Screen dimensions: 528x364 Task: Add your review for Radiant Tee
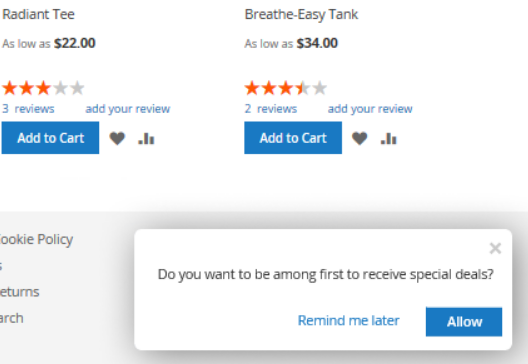point(128,109)
